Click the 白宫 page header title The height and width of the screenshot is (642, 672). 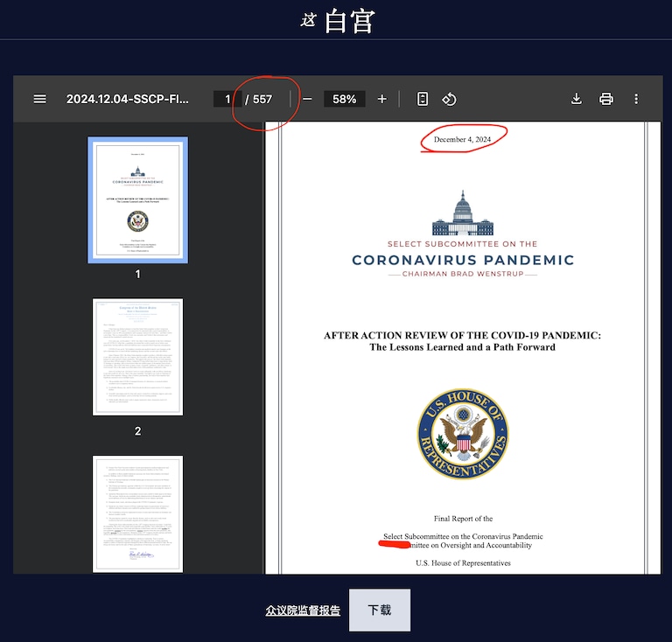pyautogui.click(x=349, y=21)
